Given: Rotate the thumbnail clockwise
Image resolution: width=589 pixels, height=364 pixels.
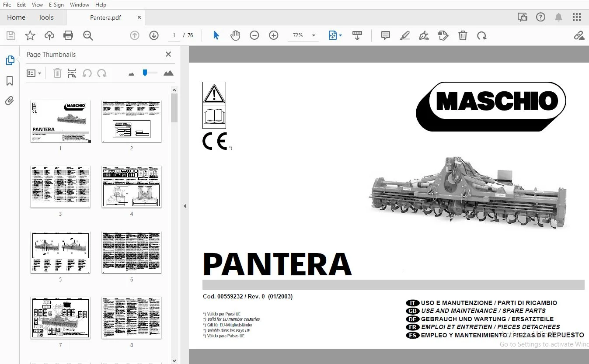Looking at the screenshot, I should pyautogui.click(x=102, y=73).
